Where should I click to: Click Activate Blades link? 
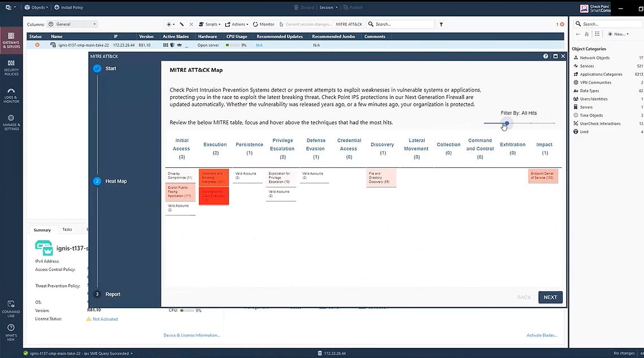pos(542,335)
